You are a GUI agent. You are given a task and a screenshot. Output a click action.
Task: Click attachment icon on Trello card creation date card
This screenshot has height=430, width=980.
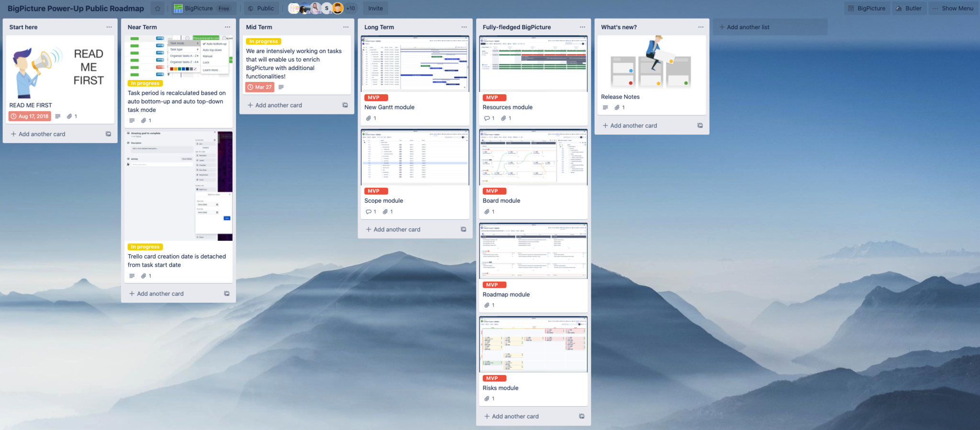pyautogui.click(x=144, y=276)
